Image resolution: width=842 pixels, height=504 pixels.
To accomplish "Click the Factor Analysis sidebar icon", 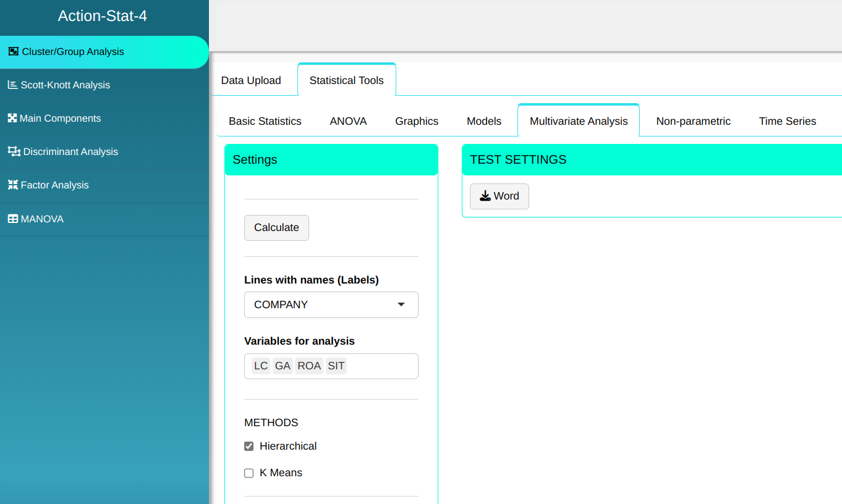I will (12, 185).
